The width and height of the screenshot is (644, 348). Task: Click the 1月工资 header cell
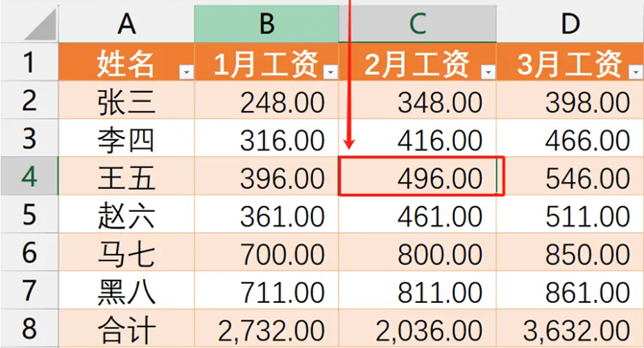click(x=267, y=62)
